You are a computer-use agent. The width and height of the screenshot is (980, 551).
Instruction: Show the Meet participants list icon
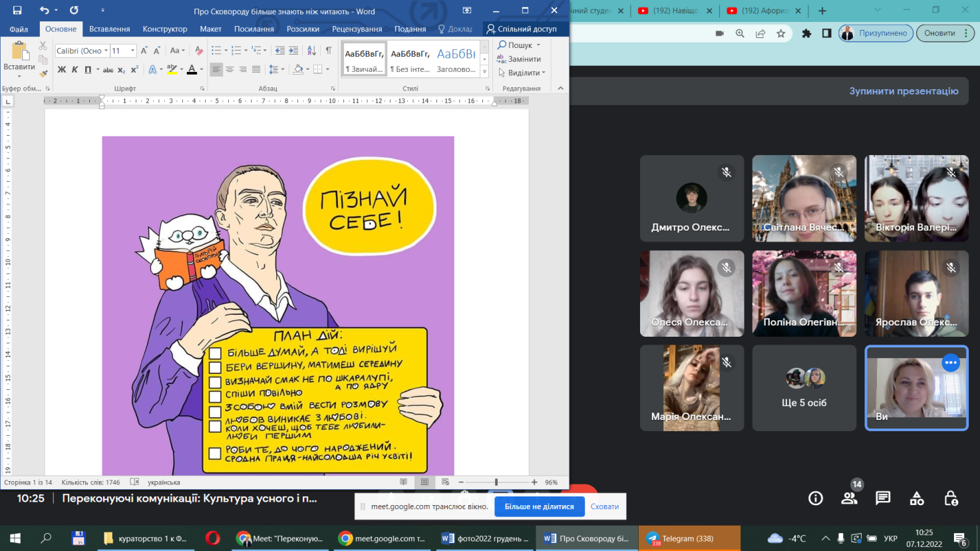coord(849,498)
